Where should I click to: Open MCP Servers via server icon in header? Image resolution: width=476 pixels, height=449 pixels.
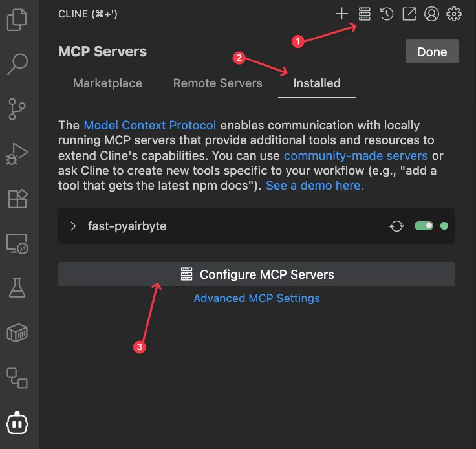(x=364, y=14)
